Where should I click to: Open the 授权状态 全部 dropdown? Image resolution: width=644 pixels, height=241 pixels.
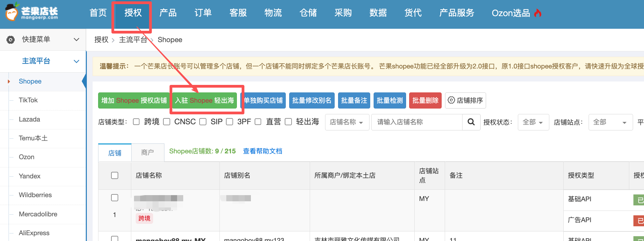click(533, 122)
